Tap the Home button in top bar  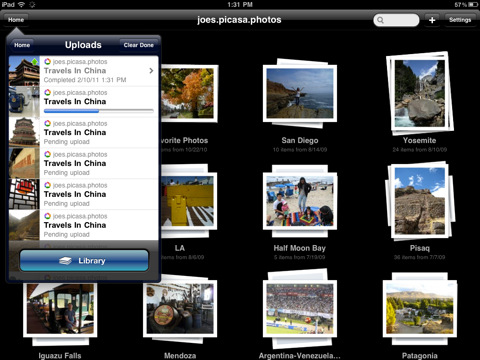[16, 20]
